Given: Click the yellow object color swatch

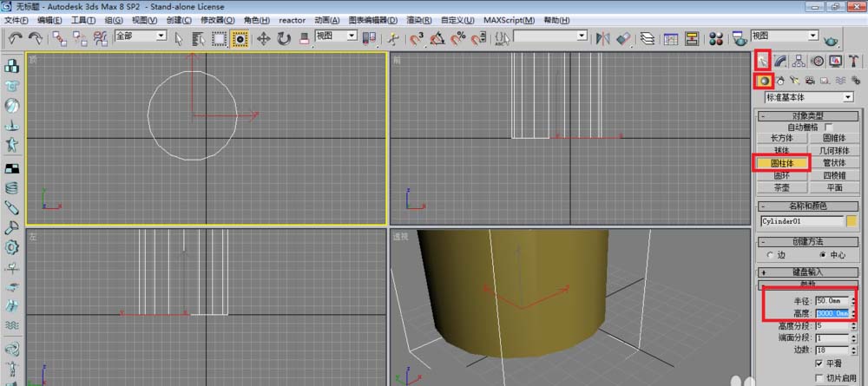Looking at the screenshot, I should 852,220.
